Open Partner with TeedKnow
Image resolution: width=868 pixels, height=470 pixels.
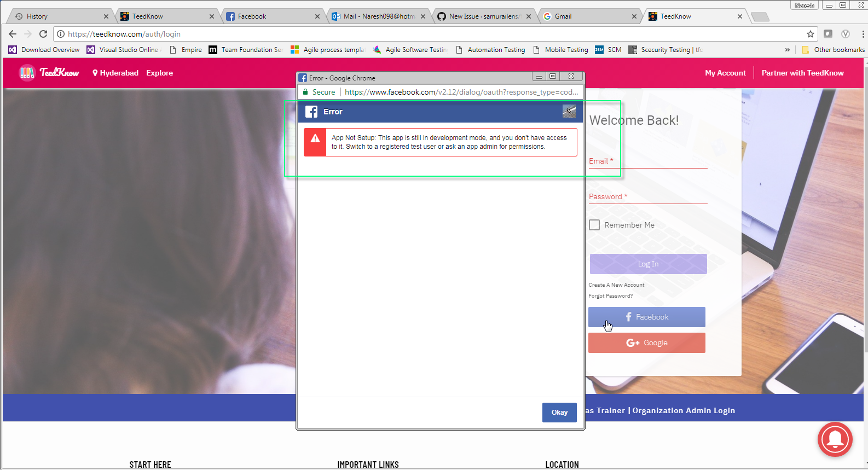(x=802, y=73)
